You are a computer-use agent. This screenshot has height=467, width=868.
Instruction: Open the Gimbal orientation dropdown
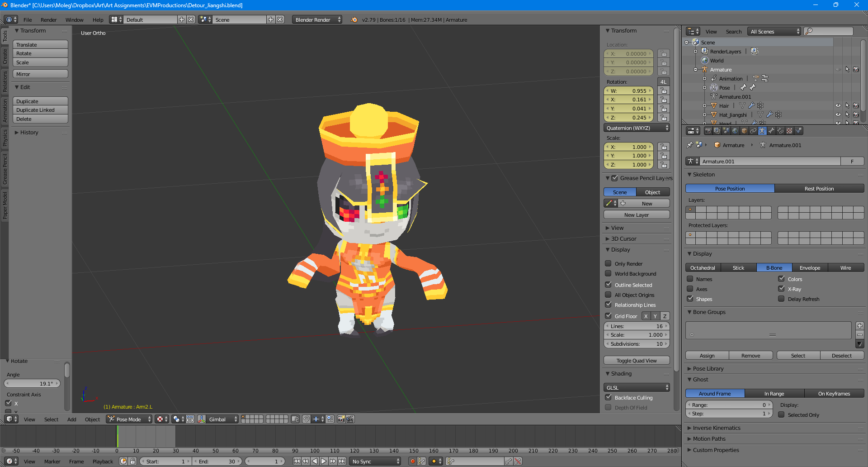(x=223, y=419)
